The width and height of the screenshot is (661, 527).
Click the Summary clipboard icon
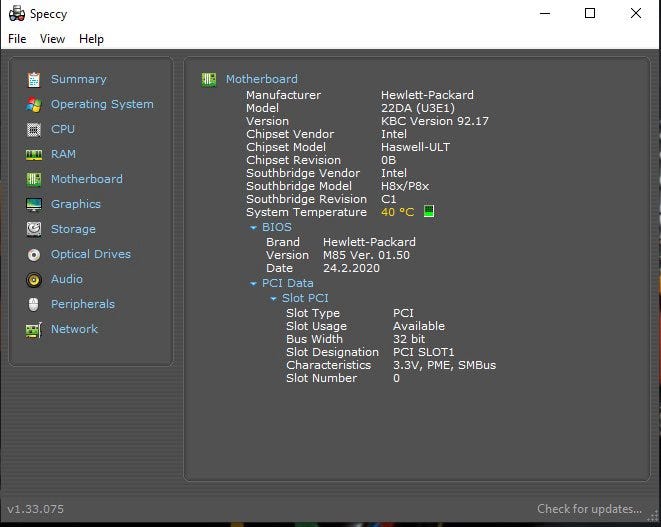34,80
